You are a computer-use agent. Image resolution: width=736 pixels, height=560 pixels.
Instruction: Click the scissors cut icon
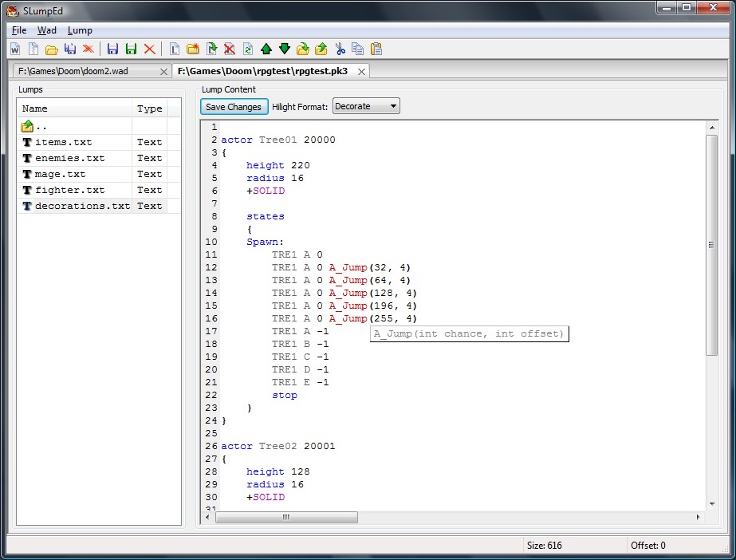tap(340, 49)
